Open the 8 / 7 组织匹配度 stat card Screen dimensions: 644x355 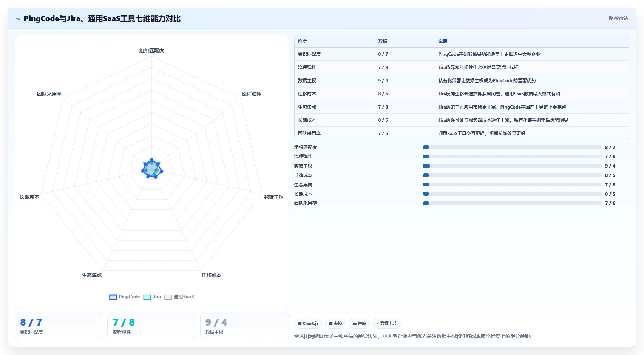(x=59, y=326)
